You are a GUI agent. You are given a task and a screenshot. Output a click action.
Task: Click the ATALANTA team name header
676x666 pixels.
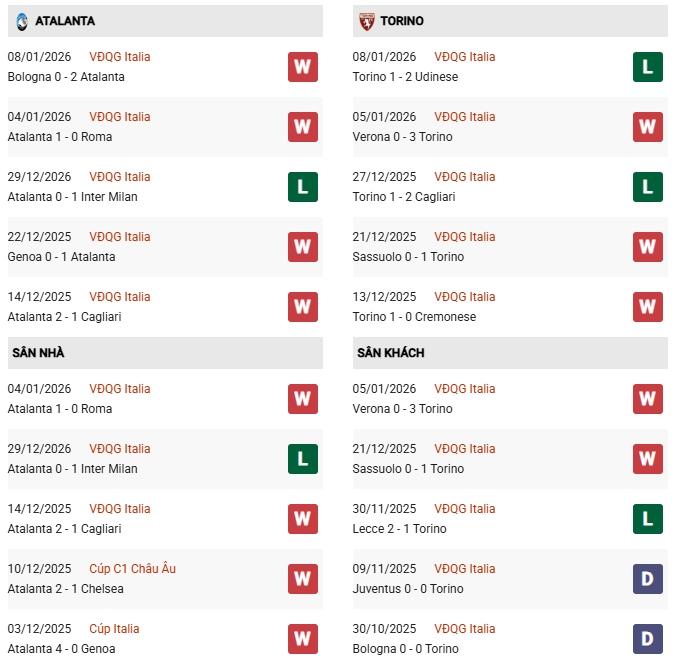tap(65, 21)
